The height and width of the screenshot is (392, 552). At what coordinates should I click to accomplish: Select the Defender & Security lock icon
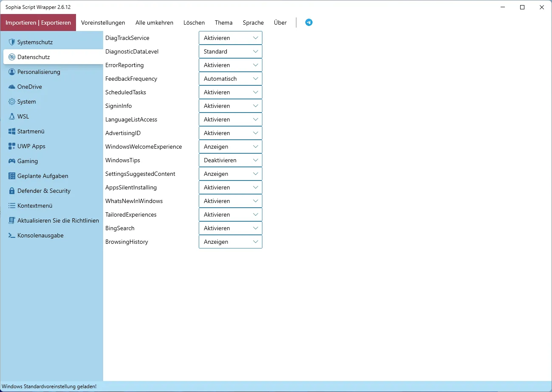(x=12, y=191)
